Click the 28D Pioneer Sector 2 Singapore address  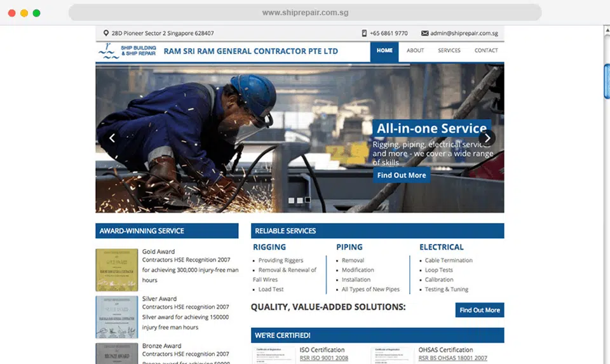click(x=163, y=34)
